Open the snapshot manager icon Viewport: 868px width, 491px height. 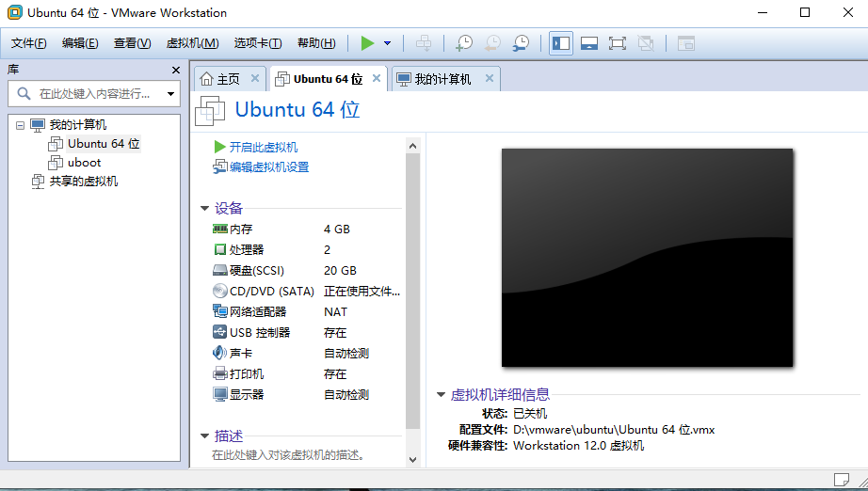[x=521, y=43]
